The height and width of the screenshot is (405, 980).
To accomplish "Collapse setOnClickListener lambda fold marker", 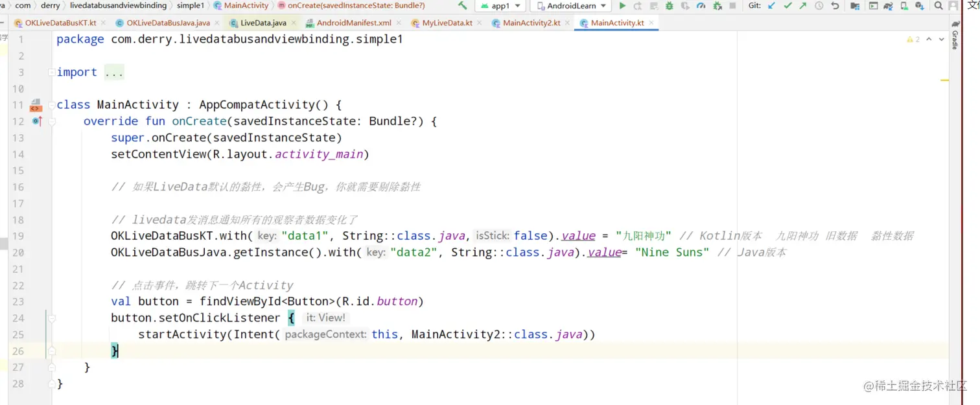I will [x=51, y=318].
